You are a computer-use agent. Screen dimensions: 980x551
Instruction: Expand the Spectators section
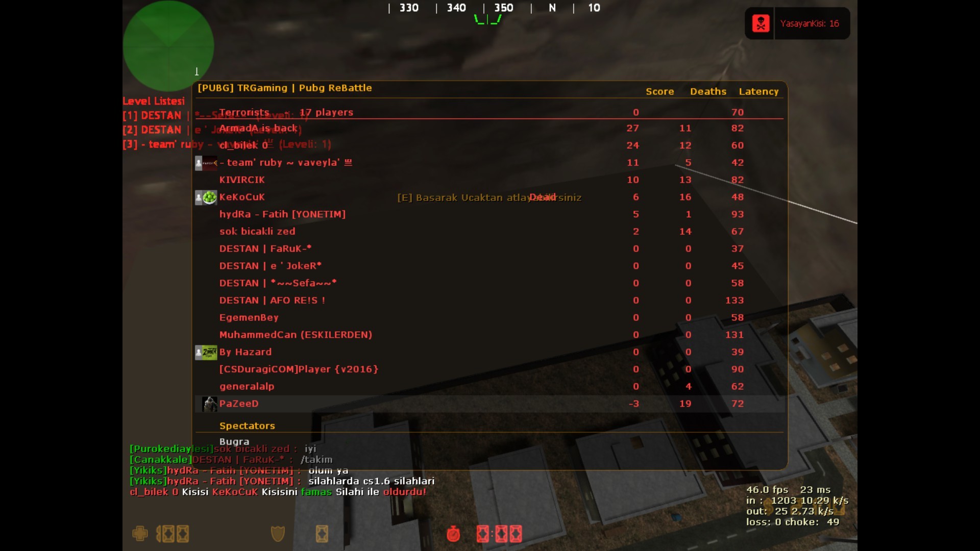tap(248, 425)
